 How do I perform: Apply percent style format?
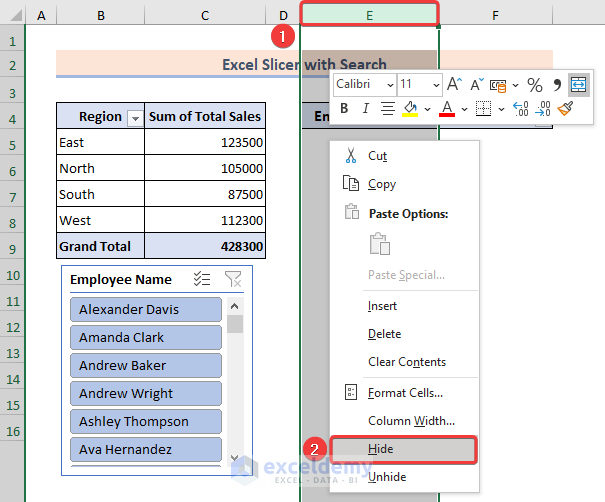pyautogui.click(x=535, y=85)
